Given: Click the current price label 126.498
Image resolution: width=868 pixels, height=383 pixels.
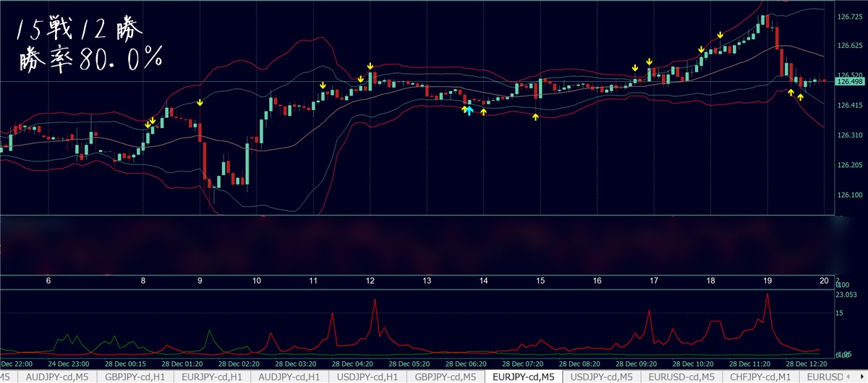Looking at the screenshot, I should pos(850,82).
